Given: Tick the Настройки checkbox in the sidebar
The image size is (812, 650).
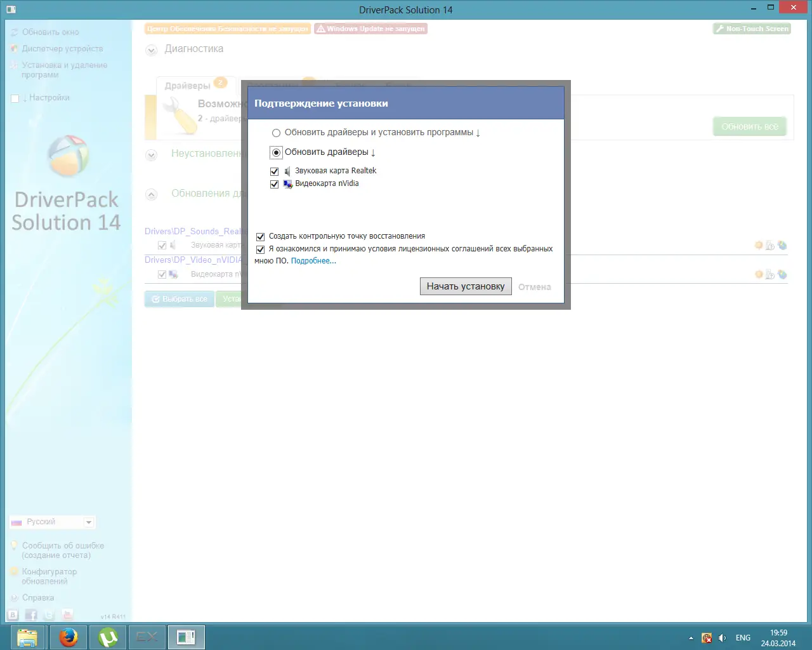Looking at the screenshot, I should pos(15,98).
